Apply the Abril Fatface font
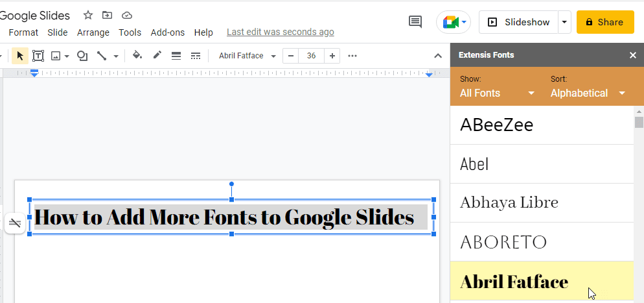 [542, 281]
